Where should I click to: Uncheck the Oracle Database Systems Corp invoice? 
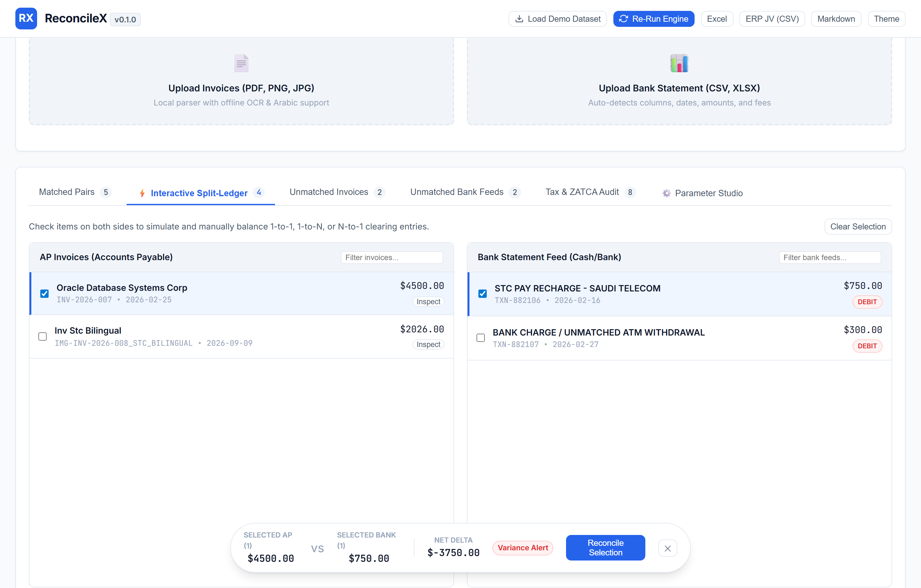point(44,294)
